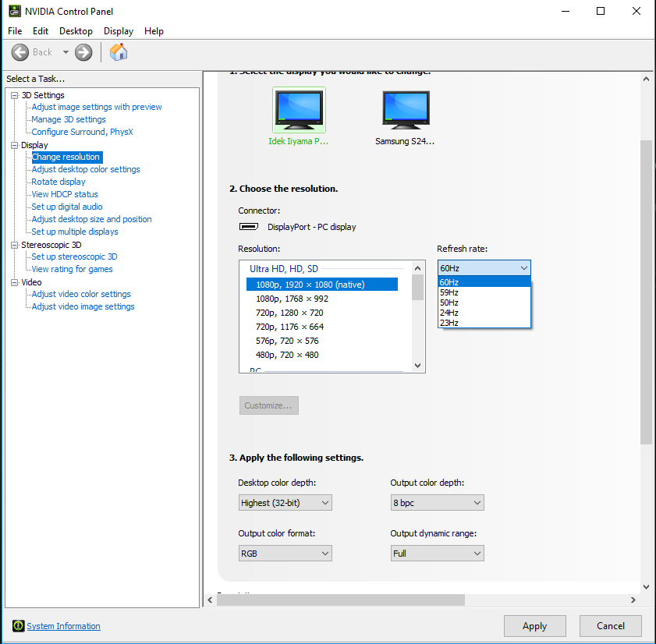Open View rating for games
Image resolution: width=656 pixels, height=644 pixels.
pyautogui.click(x=72, y=269)
